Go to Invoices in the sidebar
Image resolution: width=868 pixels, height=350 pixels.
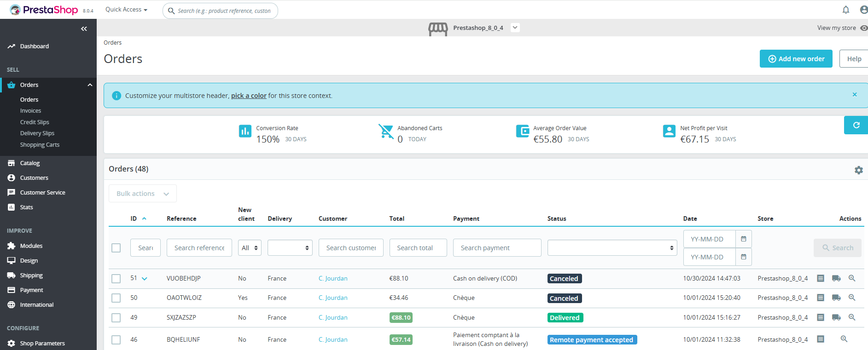pyautogui.click(x=30, y=111)
